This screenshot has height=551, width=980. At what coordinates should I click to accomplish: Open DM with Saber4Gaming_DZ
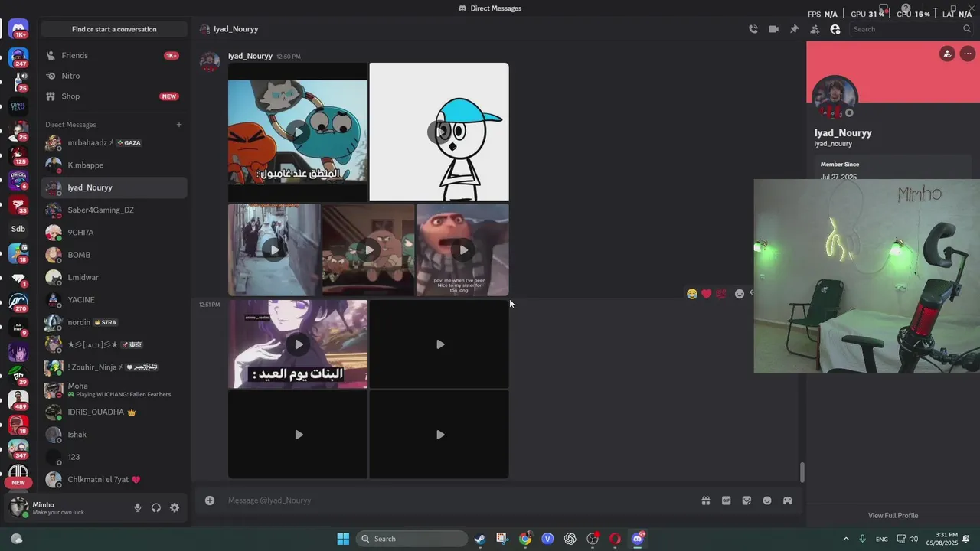(x=114, y=210)
